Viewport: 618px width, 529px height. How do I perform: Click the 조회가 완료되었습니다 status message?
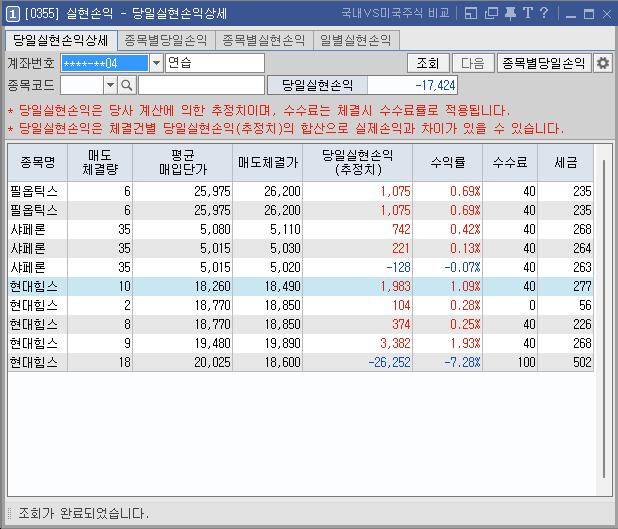(x=84, y=513)
